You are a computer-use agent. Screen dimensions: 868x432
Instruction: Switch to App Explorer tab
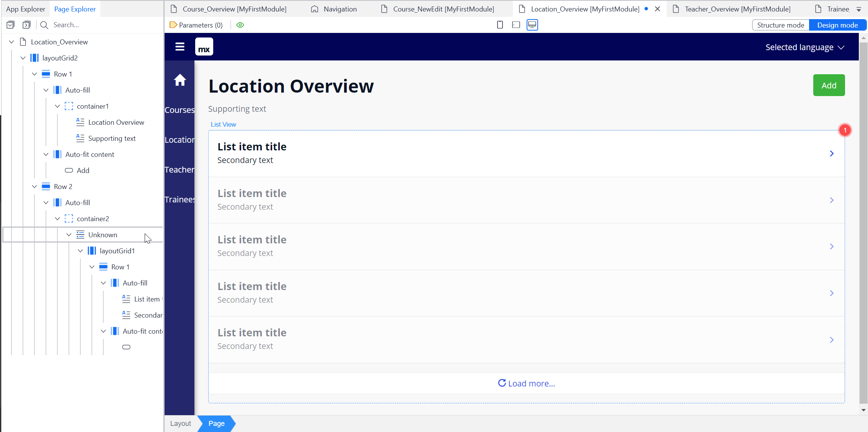(26, 9)
